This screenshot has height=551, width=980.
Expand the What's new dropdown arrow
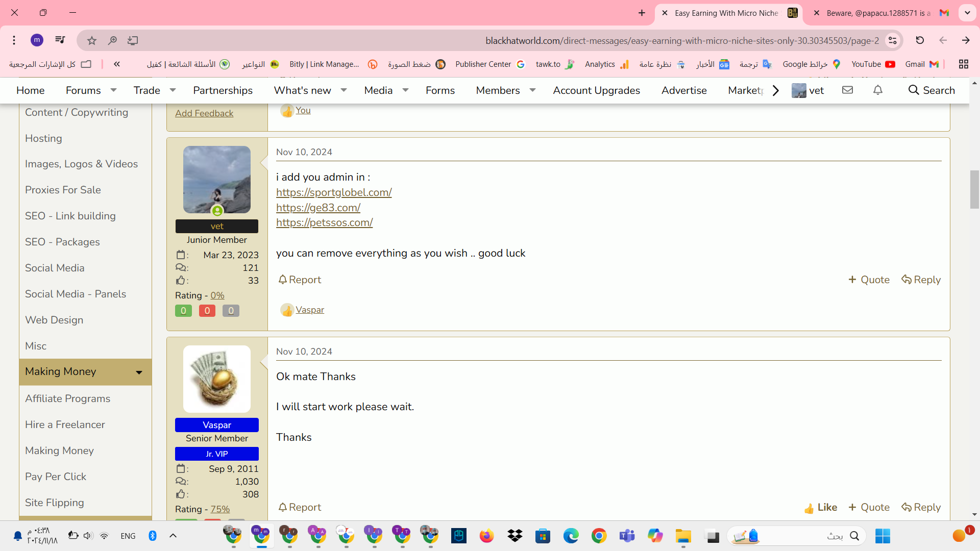coord(344,90)
